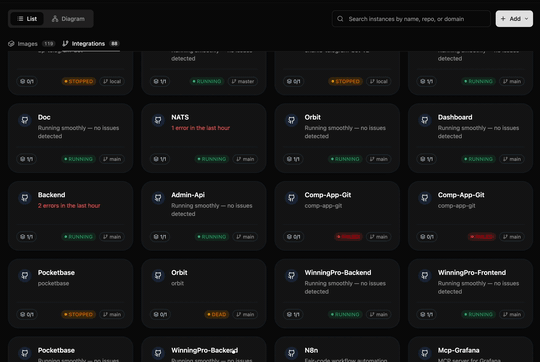Click the Add button
Viewport: 540px width, 362px height.
pos(514,19)
